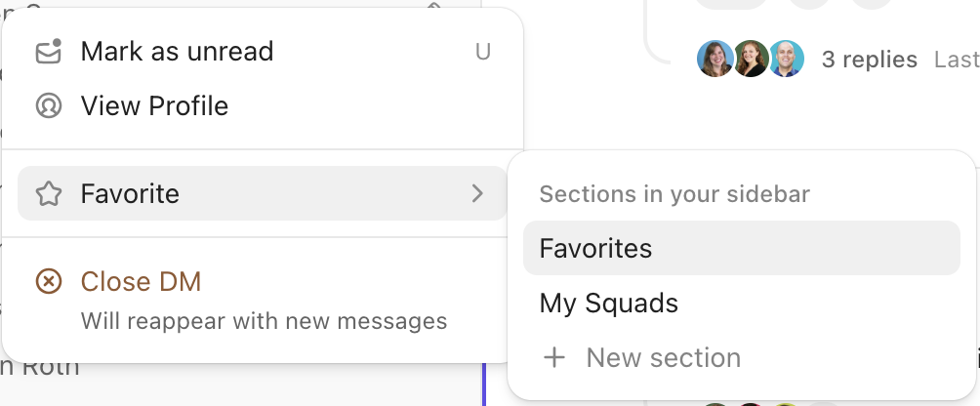Open the 3 replies thread link
Viewport: 980px width, 406px height.
coord(869,60)
